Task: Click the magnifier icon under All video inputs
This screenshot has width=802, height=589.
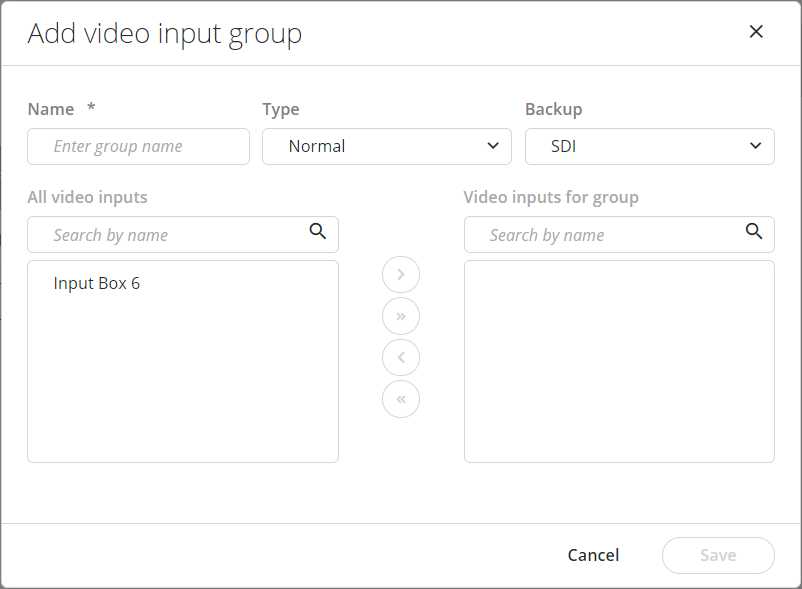Action: point(318,232)
